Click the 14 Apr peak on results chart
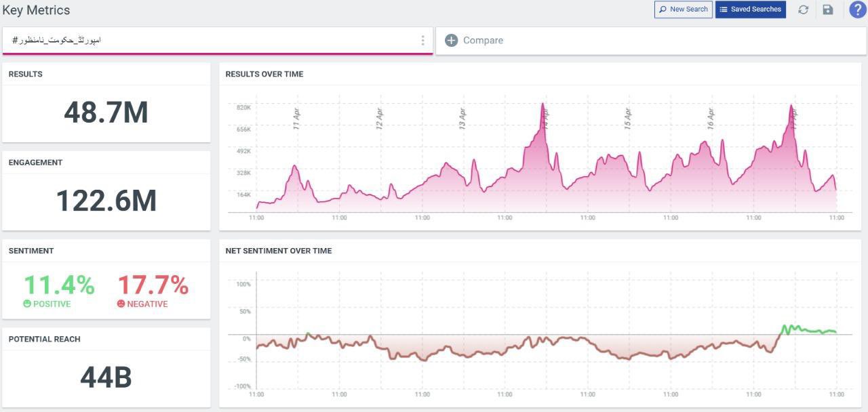868x412 pixels. point(542,106)
